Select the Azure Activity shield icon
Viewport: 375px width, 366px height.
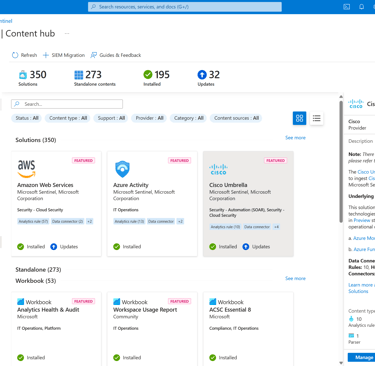(122, 169)
